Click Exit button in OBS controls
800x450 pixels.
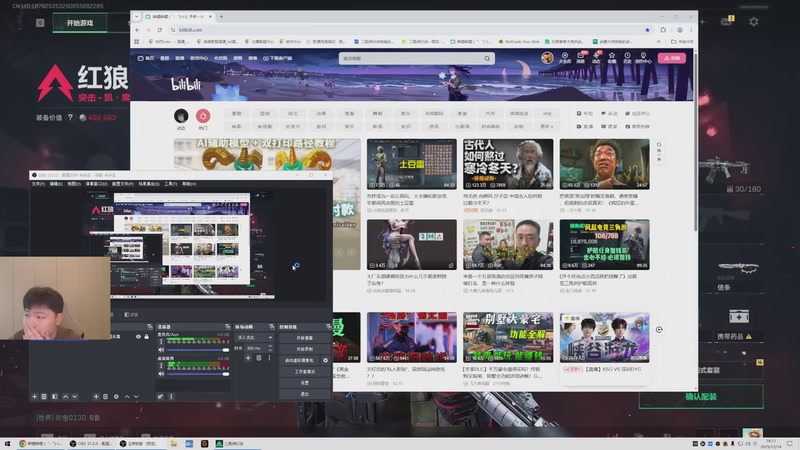pyautogui.click(x=305, y=394)
